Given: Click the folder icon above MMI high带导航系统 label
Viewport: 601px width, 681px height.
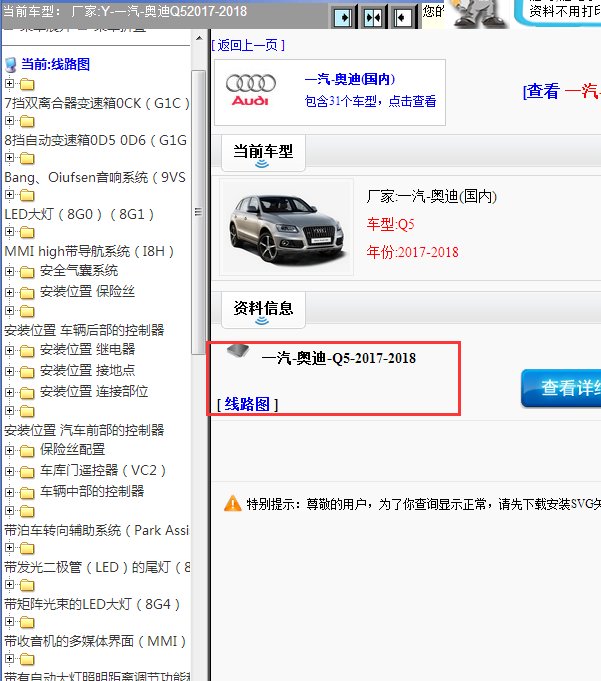Looking at the screenshot, I should [27, 232].
